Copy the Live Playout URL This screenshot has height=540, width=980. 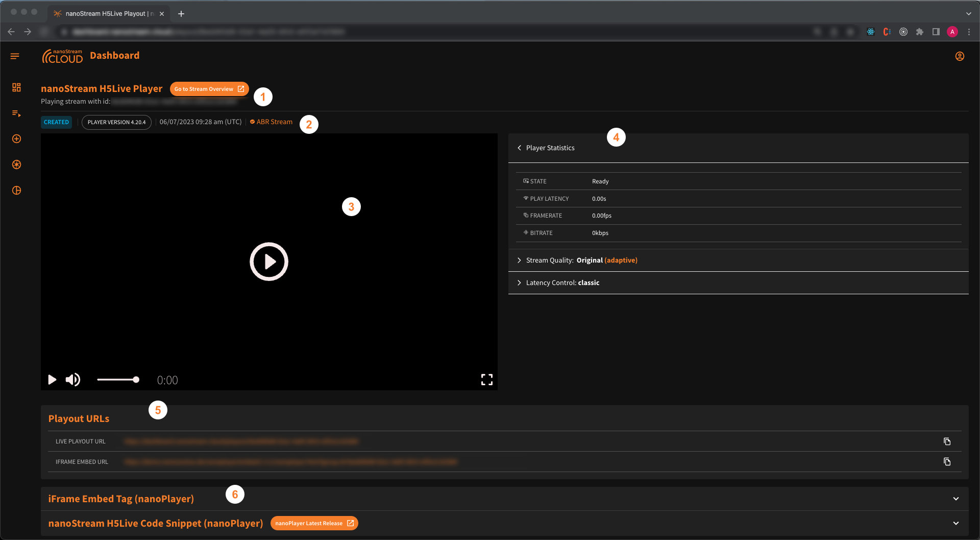click(x=947, y=441)
